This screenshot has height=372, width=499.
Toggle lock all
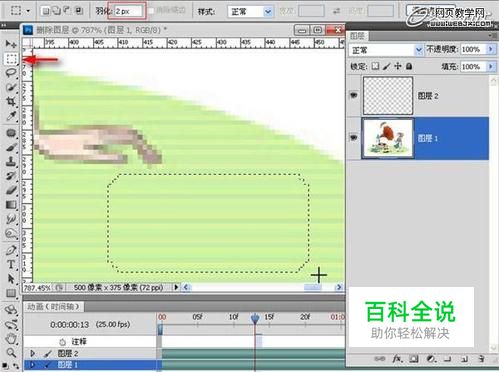409,66
